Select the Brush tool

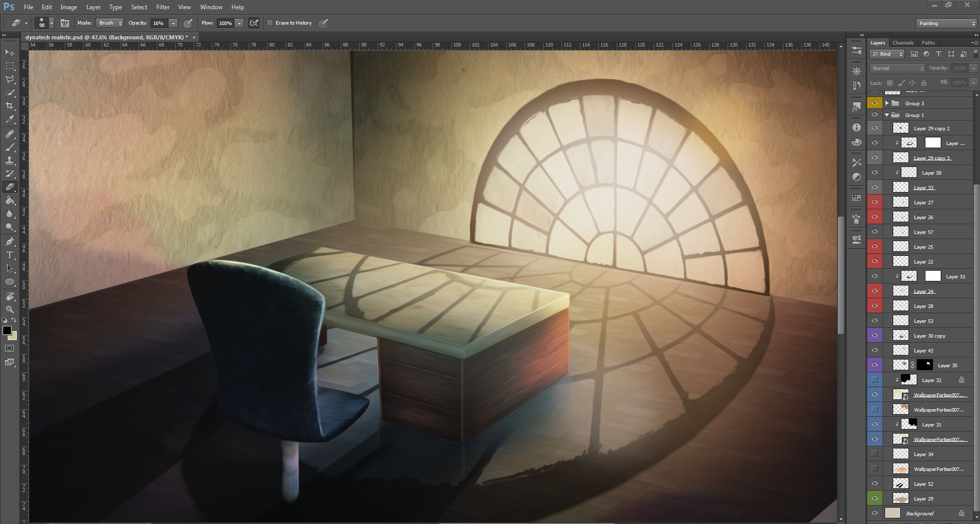click(x=10, y=147)
